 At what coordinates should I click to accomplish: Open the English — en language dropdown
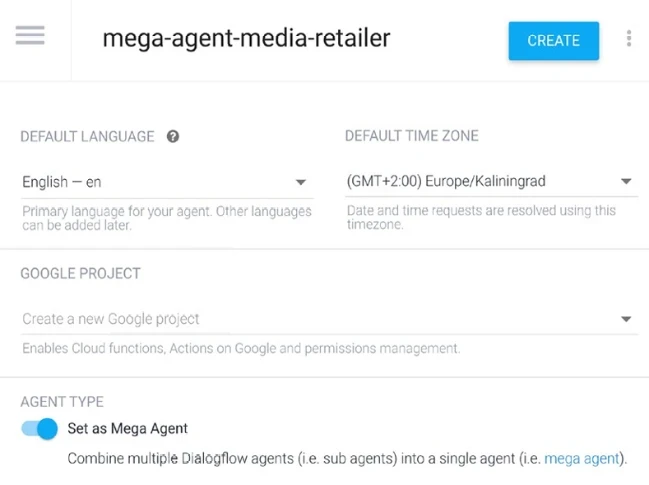click(167, 182)
